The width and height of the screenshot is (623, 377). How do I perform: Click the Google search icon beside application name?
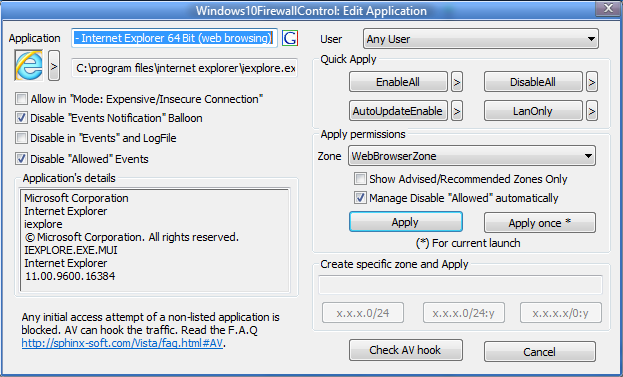[x=290, y=38]
